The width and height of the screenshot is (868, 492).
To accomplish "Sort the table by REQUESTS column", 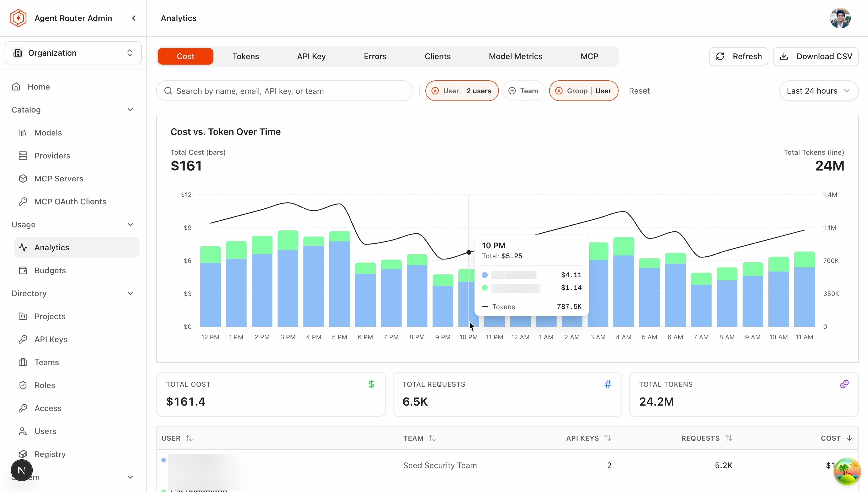I will pos(706,438).
